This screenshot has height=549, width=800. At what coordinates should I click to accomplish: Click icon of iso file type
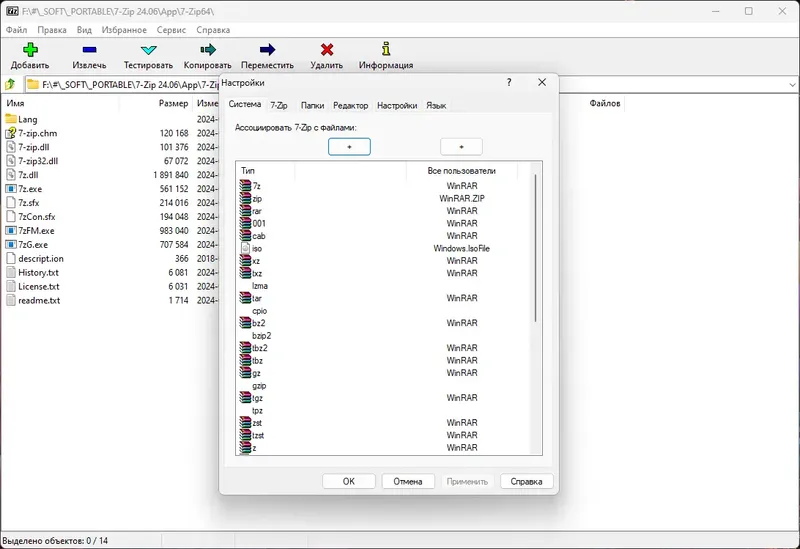(245, 248)
